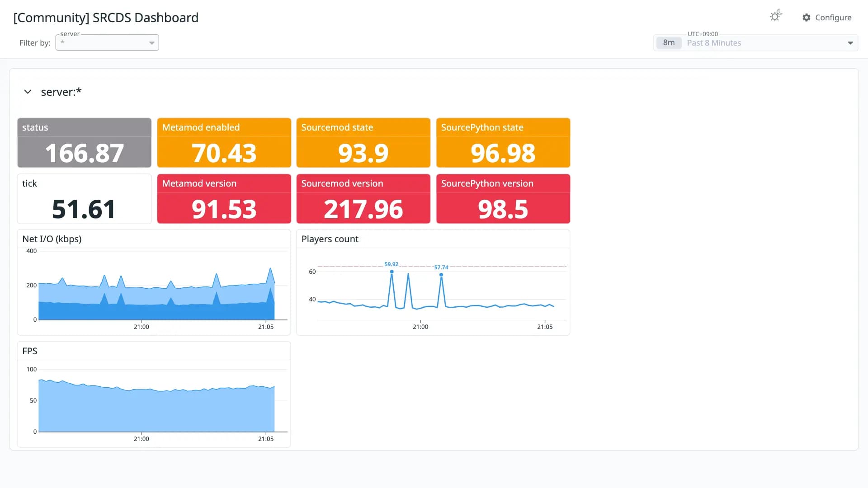
Task: Toggle the dark/light theme sun-moon icon
Action: [x=776, y=16]
